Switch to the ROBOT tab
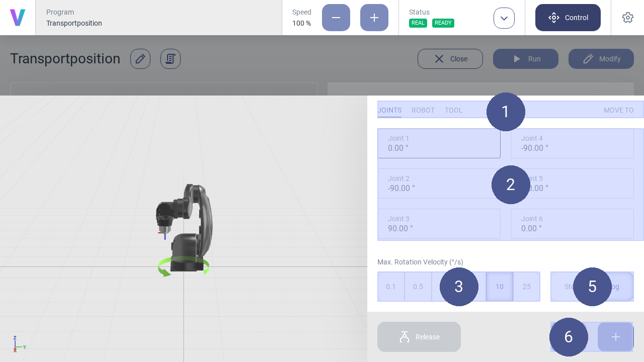 tap(423, 110)
